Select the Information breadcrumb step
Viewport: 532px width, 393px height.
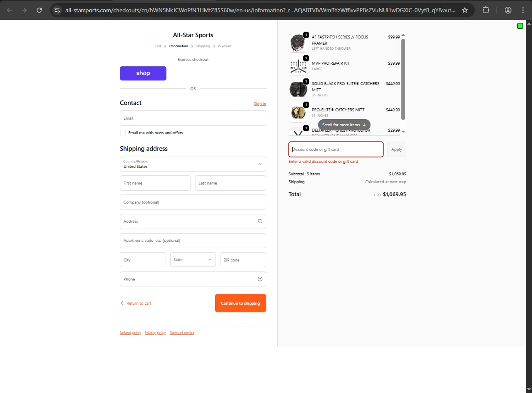pos(178,46)
